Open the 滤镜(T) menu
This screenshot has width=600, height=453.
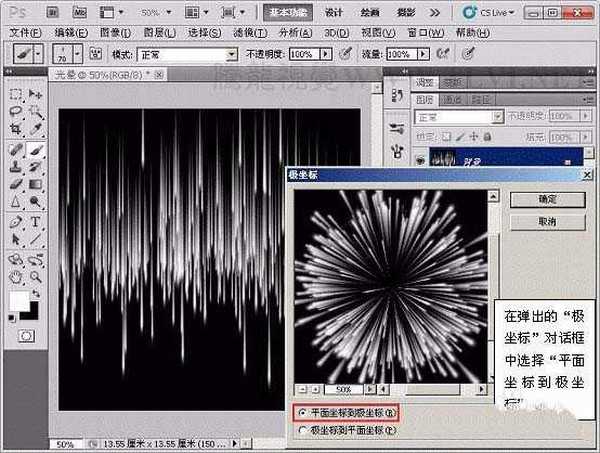[x=246, y=32]
